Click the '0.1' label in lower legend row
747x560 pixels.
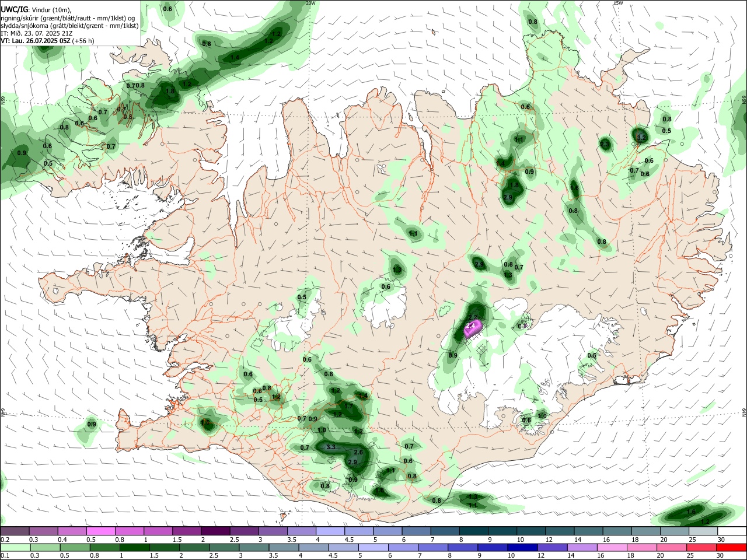pyautogui.click(x=4, y=555)
